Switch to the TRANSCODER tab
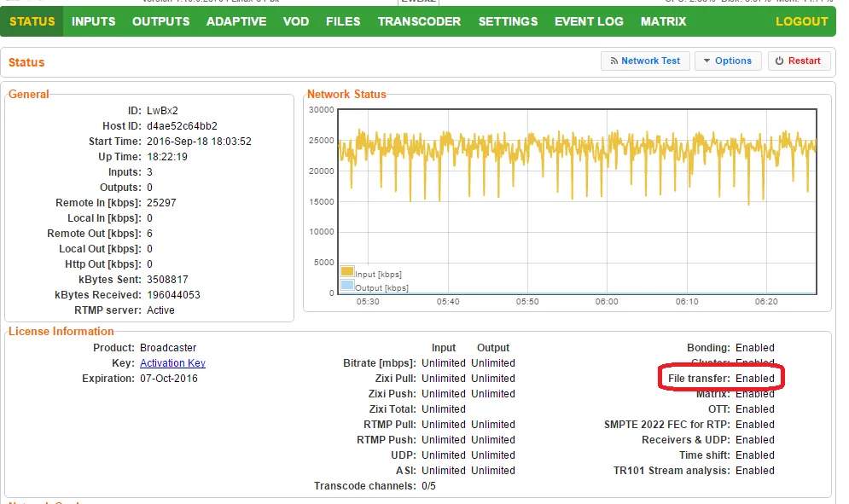The height and width of the screenshot is (504, 849). point(419,21)
